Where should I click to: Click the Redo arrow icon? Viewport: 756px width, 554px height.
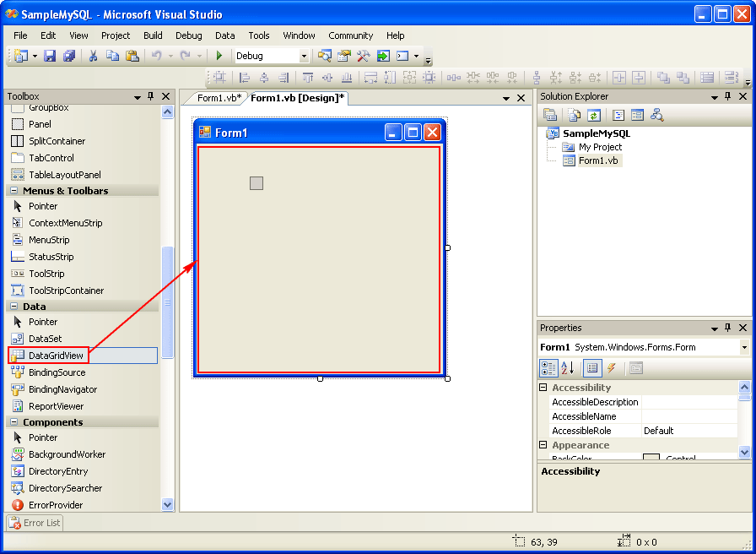click(185, 56)
